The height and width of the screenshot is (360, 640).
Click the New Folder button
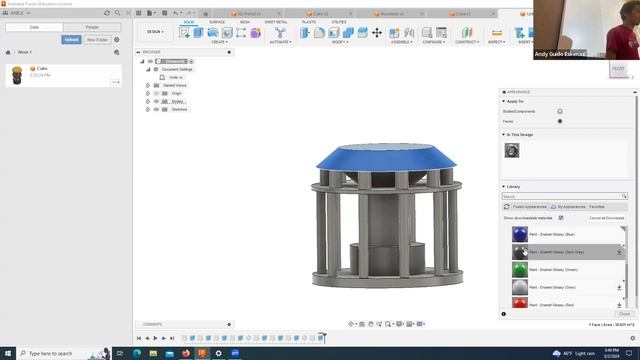[x=97, y=40]
